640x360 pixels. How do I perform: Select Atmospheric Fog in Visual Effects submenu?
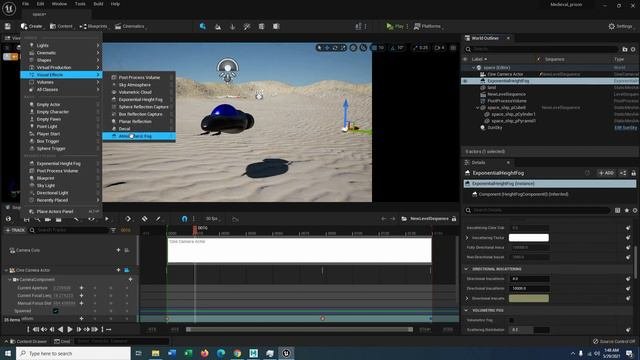point(139,136)
